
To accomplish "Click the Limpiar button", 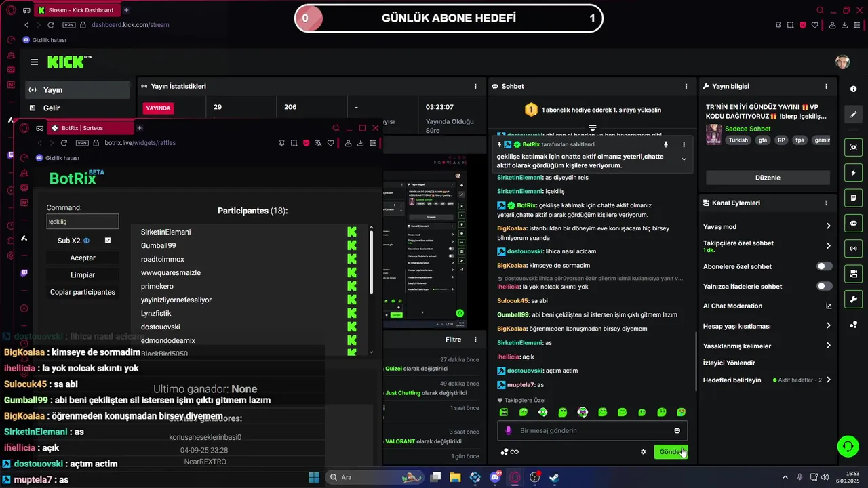I will click(x=83, y=275).
